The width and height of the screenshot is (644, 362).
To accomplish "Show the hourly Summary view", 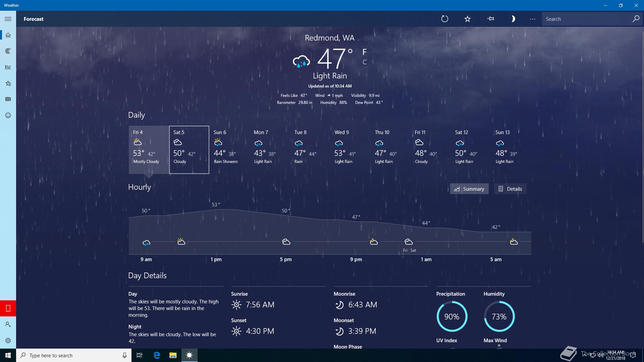I will click(469, 189).
